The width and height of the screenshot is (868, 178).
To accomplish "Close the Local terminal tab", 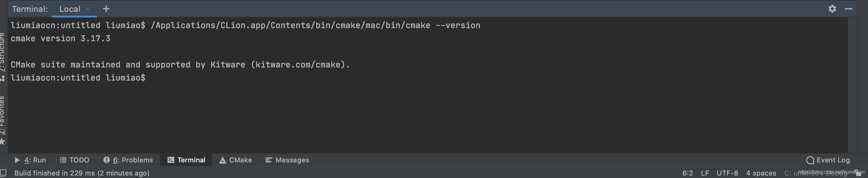I will pyautogui.click(x=87, y=9).
